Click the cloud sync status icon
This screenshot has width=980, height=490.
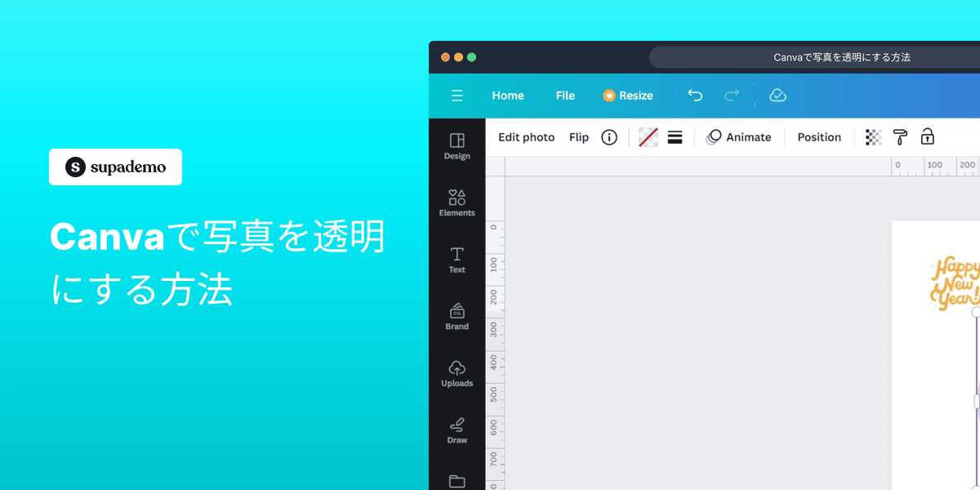pos(777,96)
